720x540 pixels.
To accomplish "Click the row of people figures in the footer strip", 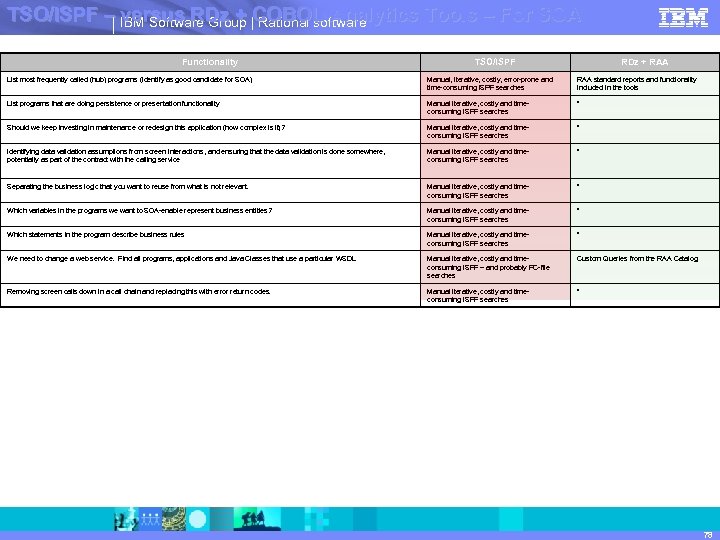I will [x=150, y=519].
